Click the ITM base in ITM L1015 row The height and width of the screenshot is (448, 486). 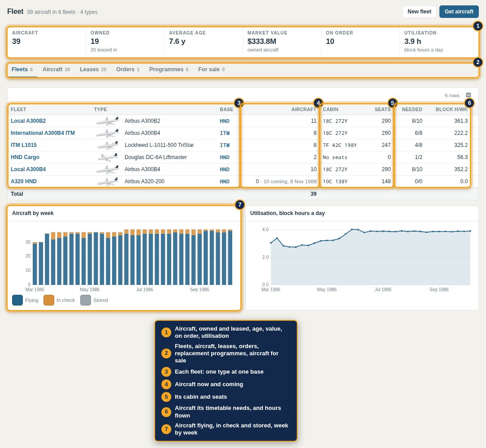coord(225,145)
